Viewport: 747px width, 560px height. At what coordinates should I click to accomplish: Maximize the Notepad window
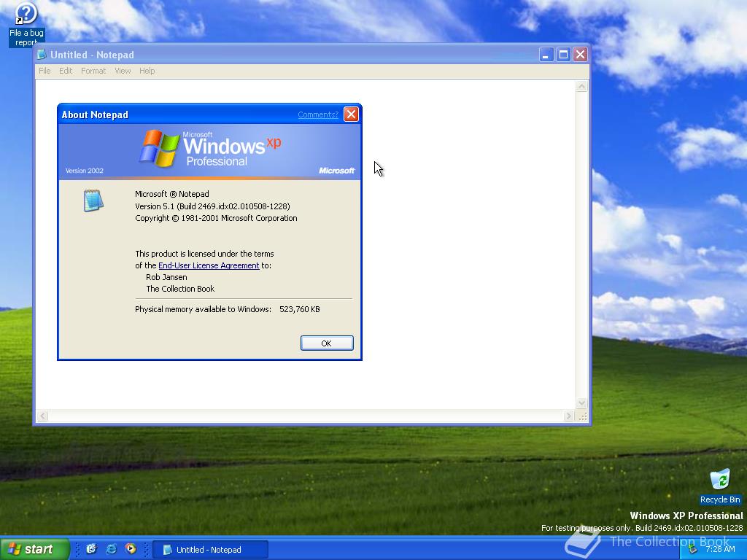coord(564,55)
